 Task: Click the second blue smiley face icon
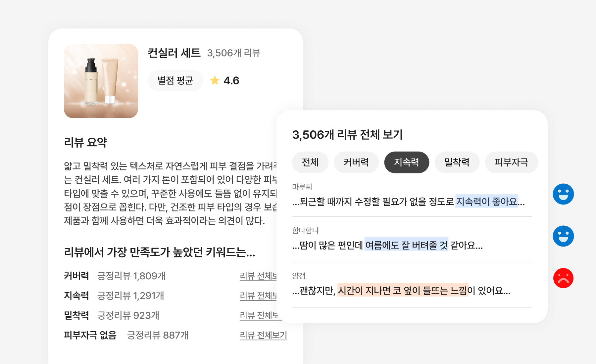563,236
